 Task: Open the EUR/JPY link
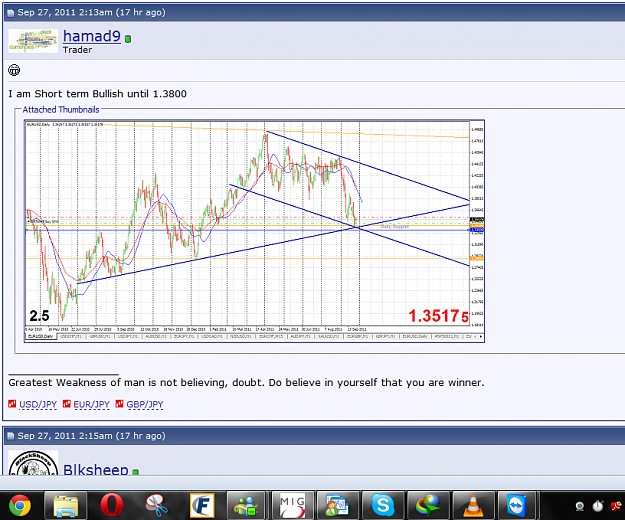point(91,404)
